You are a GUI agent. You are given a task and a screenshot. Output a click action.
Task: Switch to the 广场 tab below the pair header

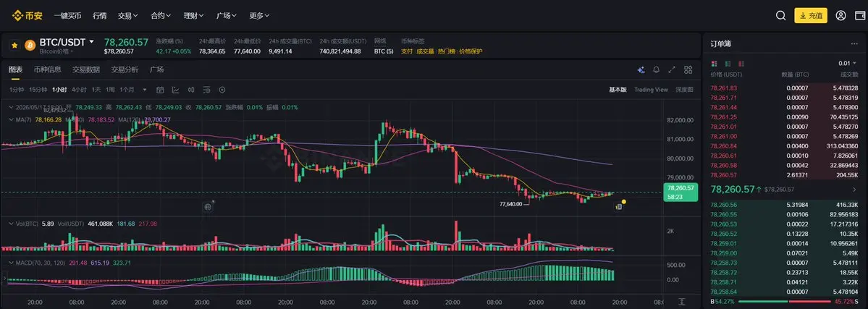point(156,69)
